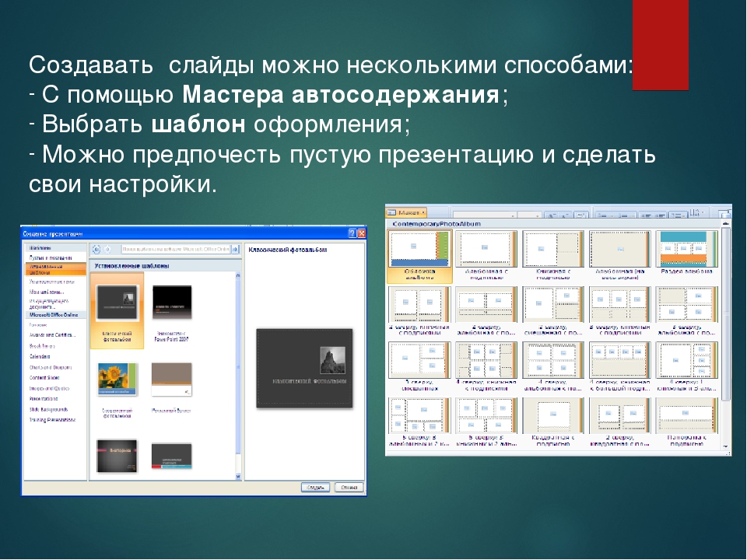Open 'Мои шаблоны...' entry
Image resolution: width=747 pixels, height=560 pixels.
pyautogui.click(x=46, y=292)
